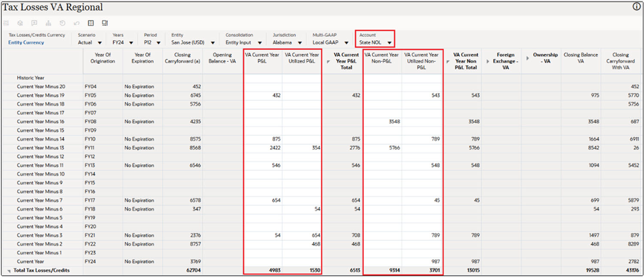Collapse the VA Current Year P&L Total column
This screenshot has height=277, width=644.
328,61
